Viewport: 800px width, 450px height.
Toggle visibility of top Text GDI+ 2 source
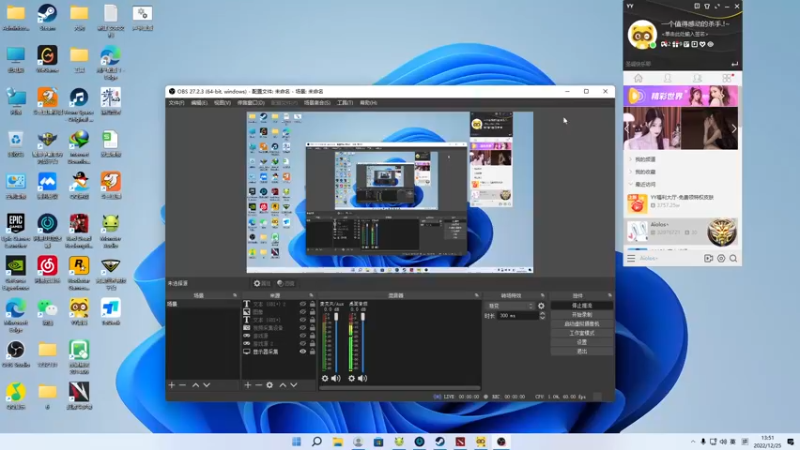point(303,304)
